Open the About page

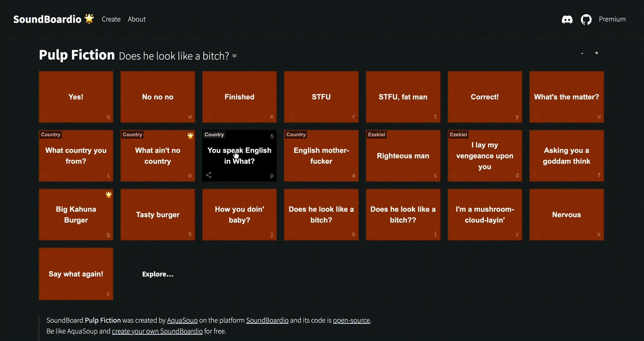click(137, 19)
